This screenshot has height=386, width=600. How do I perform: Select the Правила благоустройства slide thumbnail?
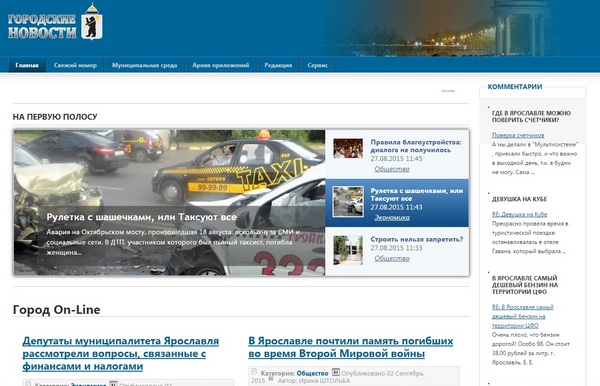tap(348, 148)
